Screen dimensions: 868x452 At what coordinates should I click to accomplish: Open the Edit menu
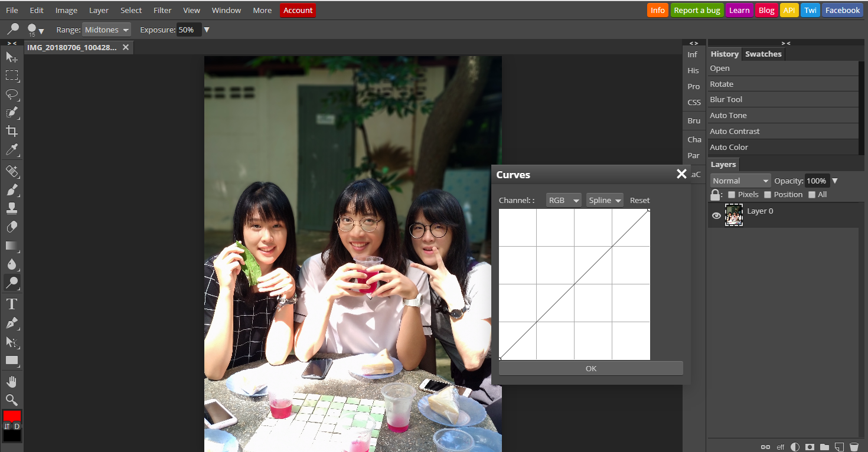point(37,10)
